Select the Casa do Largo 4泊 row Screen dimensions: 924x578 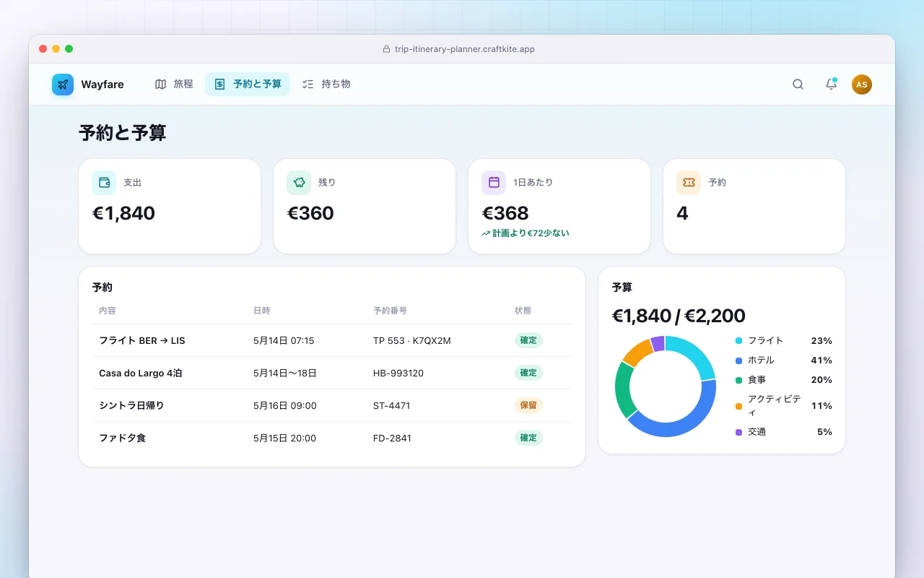point(332,373)
